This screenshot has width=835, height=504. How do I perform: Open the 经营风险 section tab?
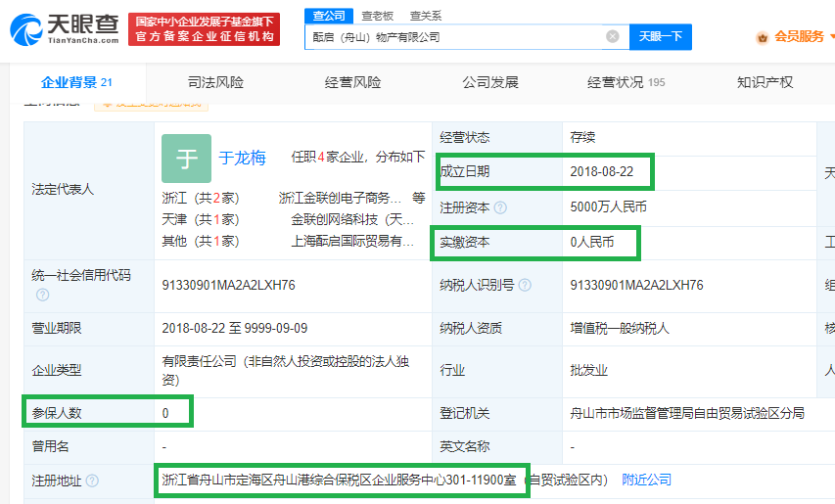pos(353,82)
